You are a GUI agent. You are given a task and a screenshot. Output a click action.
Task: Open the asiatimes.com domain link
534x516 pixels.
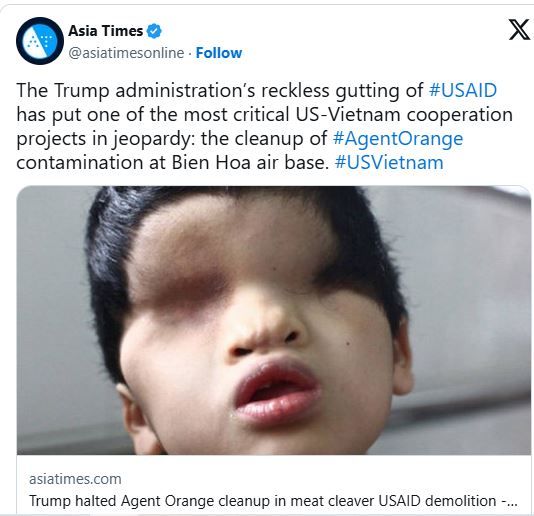[75, 479]
